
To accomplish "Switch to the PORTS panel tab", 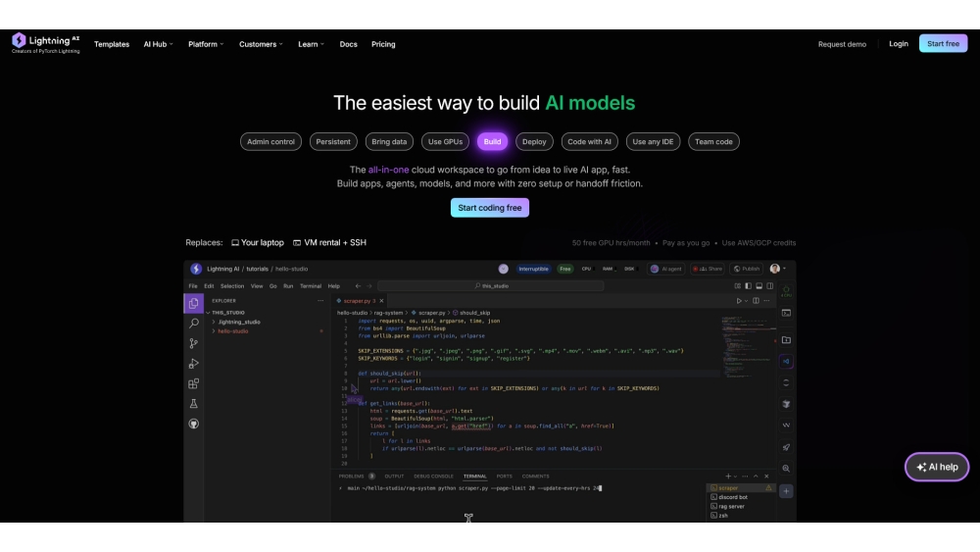I will tap(504, 477).
